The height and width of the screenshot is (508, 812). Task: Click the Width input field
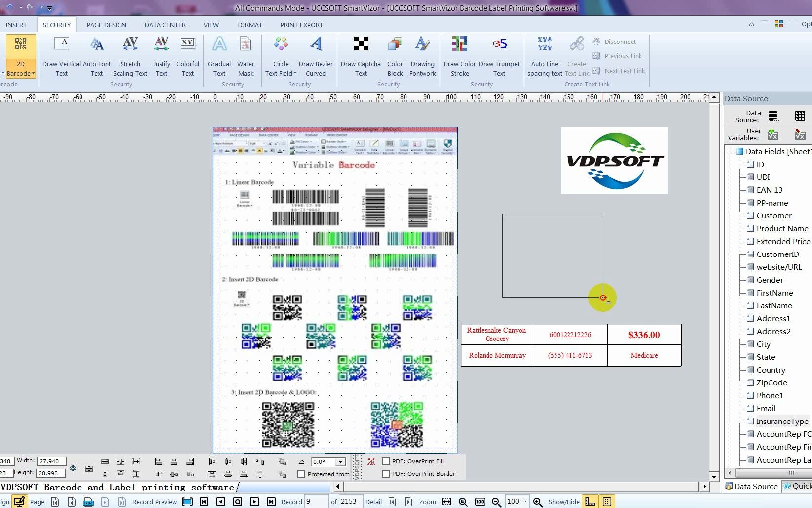[x=51, y=461]
